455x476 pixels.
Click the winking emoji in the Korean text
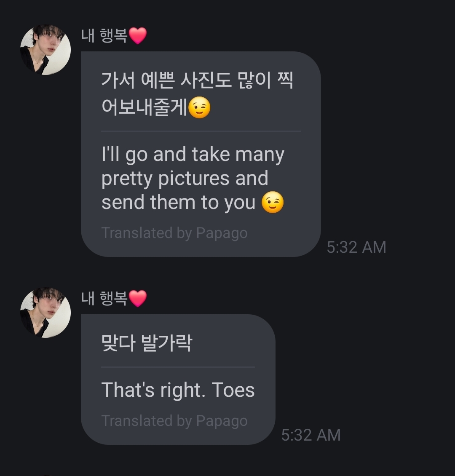[x=199, y=107]
